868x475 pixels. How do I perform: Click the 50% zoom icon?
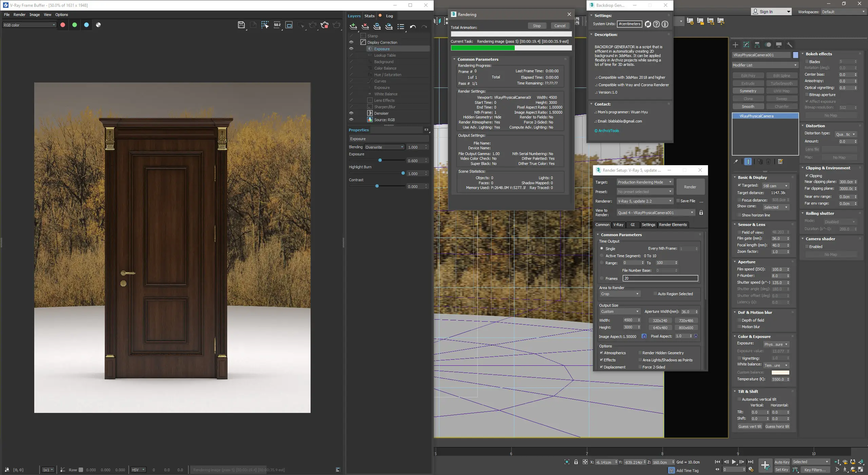277,25
